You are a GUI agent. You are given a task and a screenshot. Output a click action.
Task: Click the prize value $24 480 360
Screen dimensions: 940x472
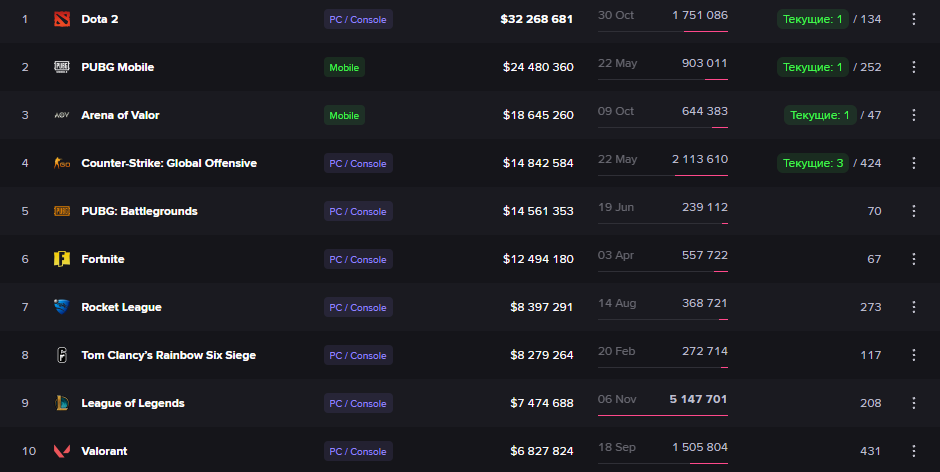(x=538, y=67)
